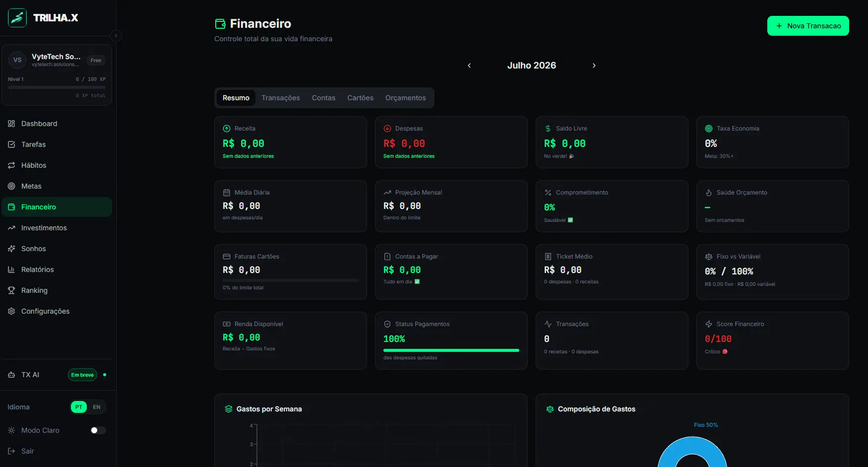Open Ranking via its trophy icon

[11, 290]
